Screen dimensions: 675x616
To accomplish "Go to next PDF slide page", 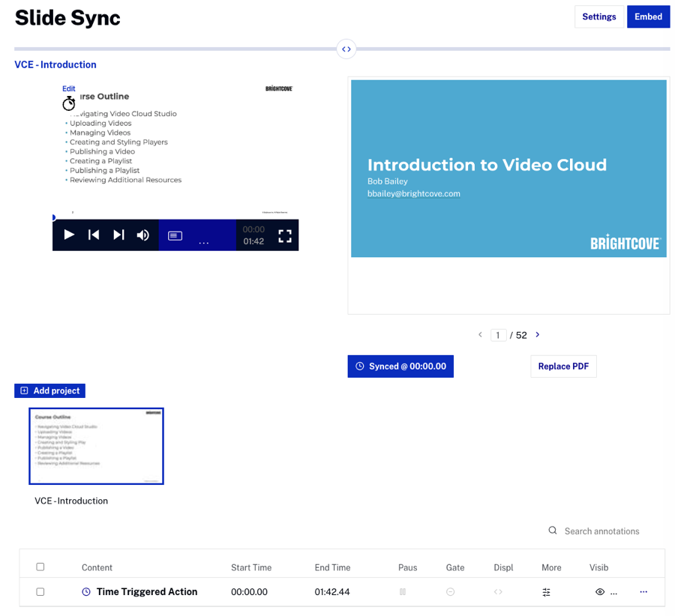I will pos(538,335).
